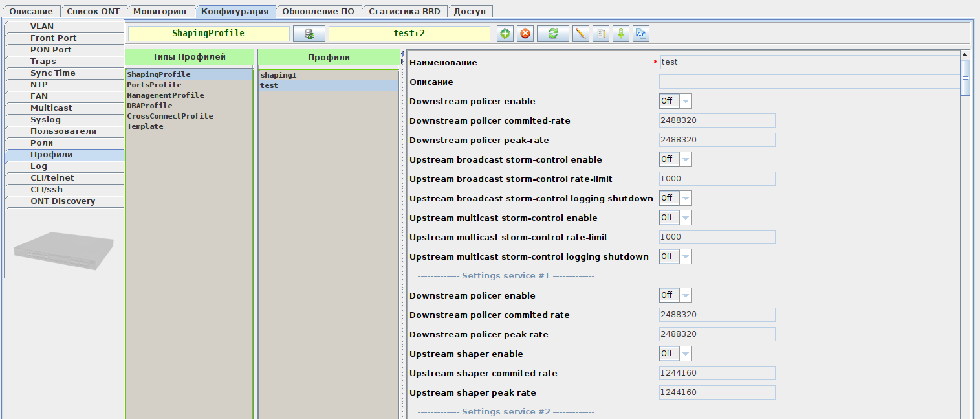980x419 pixels.
Task: Open ONT Discovery in side menu
Action: click(x=64, y=201)
